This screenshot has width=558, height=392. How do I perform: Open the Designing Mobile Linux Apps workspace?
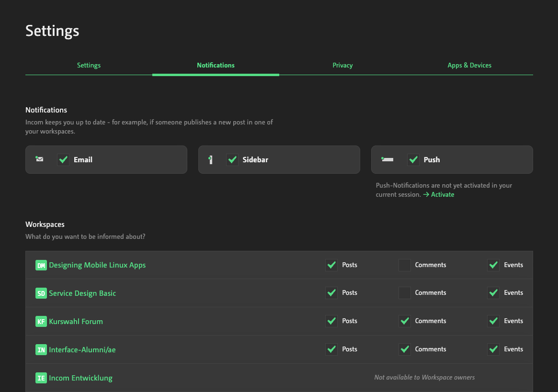click(x=97, y=265)
